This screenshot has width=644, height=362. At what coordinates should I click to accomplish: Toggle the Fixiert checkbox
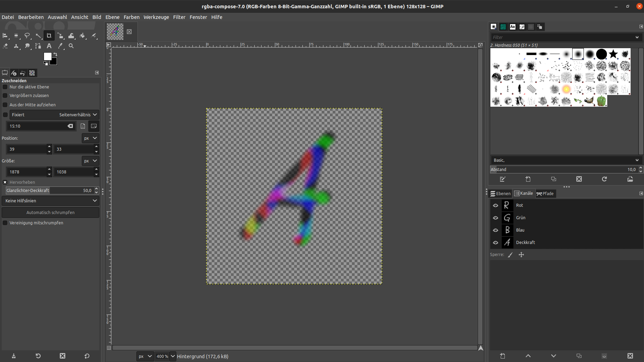pos(5,115)
